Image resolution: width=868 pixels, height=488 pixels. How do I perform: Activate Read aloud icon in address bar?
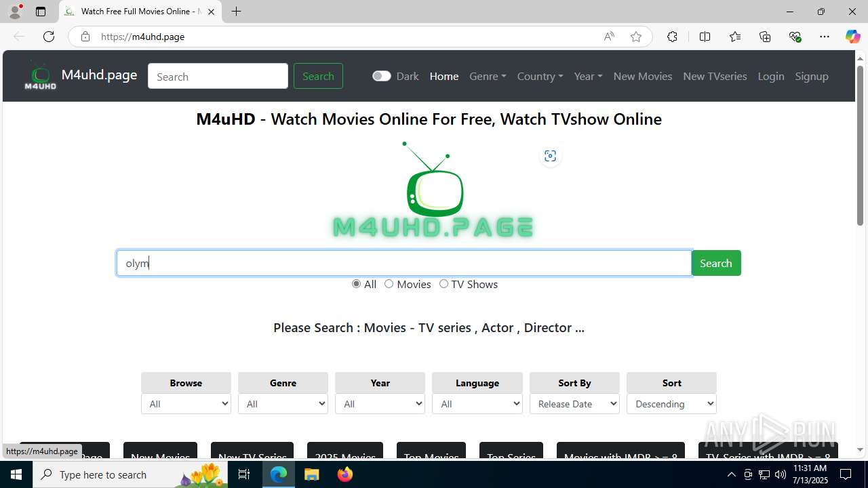tap(609, 37)
